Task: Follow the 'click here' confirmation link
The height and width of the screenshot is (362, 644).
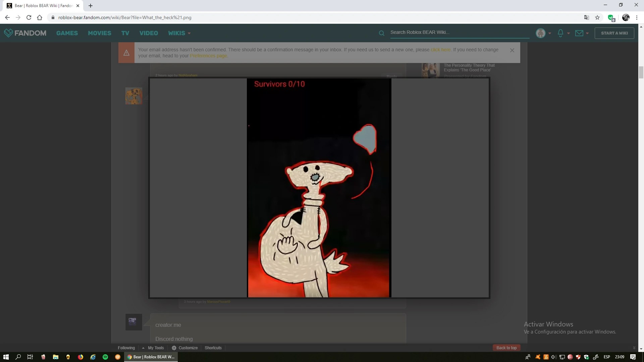Action: (x=440, y=50)
